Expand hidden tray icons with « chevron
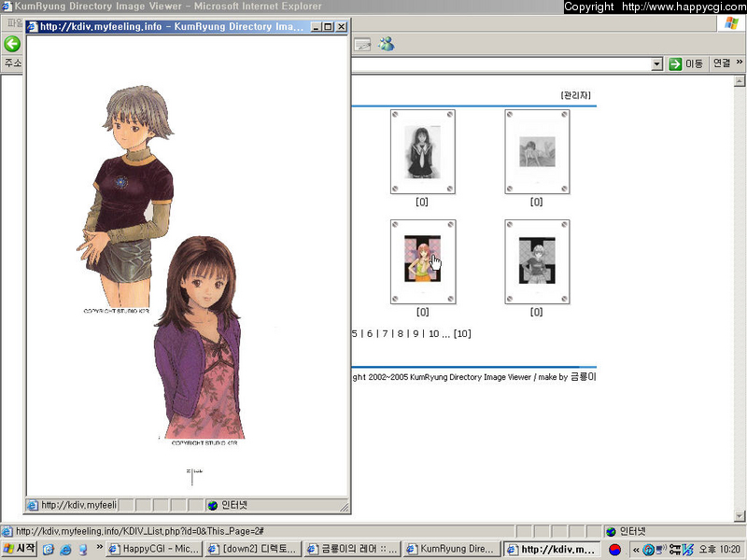 pyautogui.click(x=636, y=550)
